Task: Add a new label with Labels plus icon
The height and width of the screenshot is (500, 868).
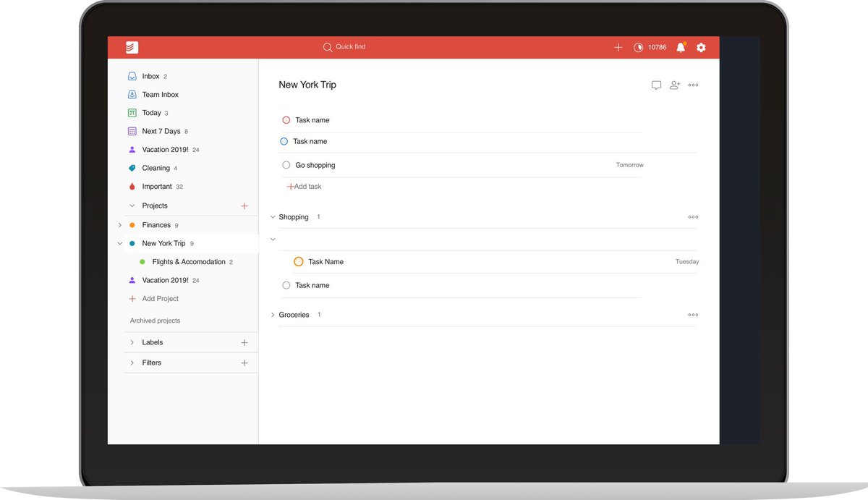Action: pyautogui.click(x=244, y=342)
